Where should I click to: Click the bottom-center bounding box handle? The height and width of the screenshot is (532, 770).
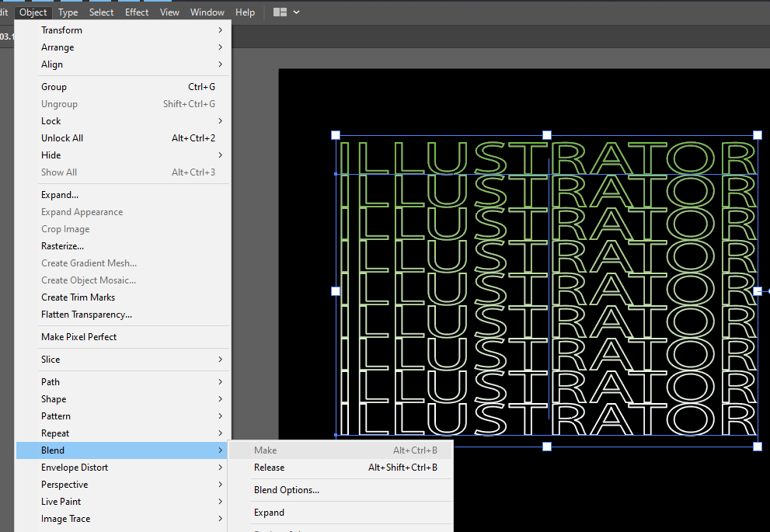click(546, 447)
